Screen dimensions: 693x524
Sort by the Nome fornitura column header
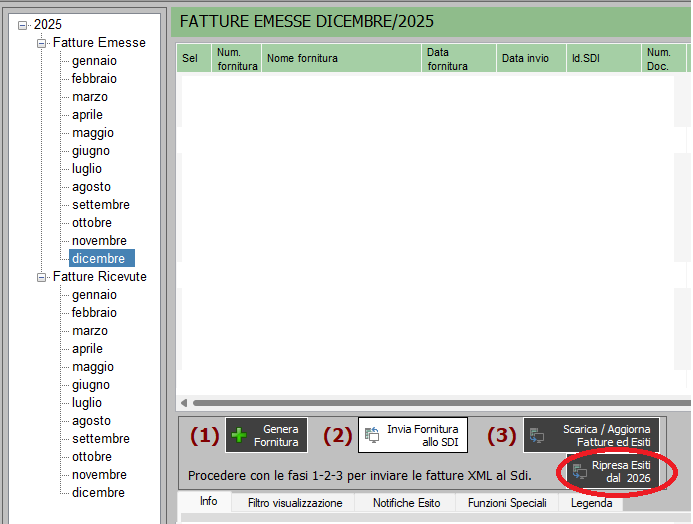coord(302,59)
